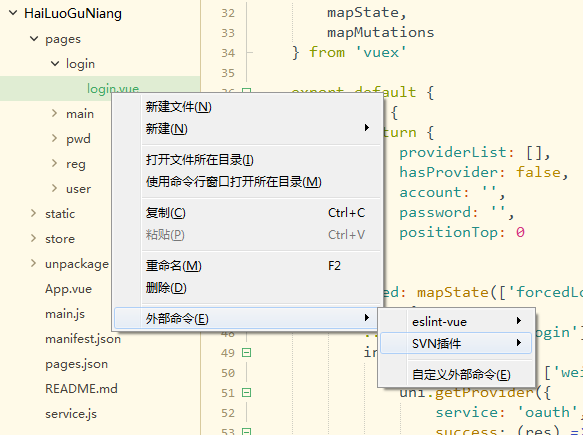Click the account property in code

pos(430,193)
